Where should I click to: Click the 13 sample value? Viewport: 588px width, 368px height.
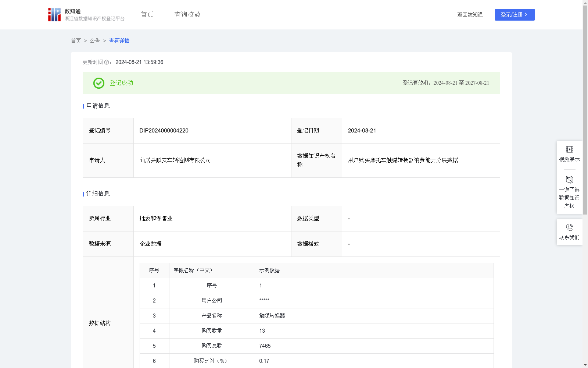coord(262,331)
